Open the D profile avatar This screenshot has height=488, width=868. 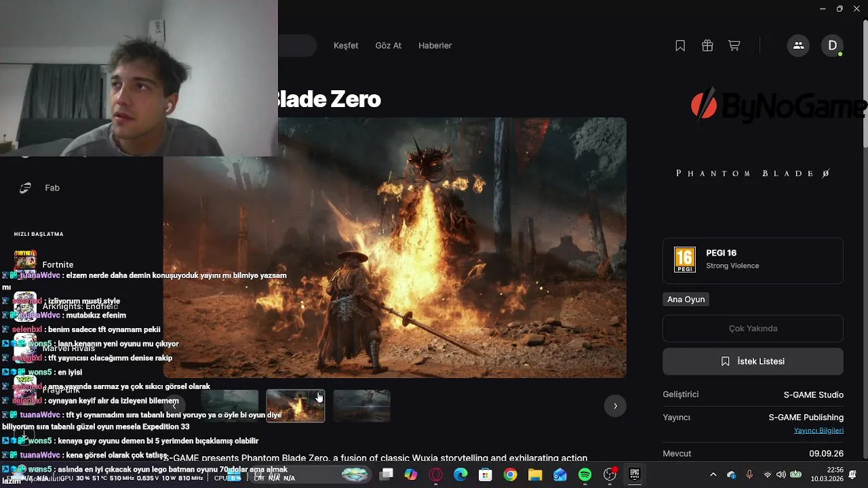pyautogui.click(x=833, y=45)
